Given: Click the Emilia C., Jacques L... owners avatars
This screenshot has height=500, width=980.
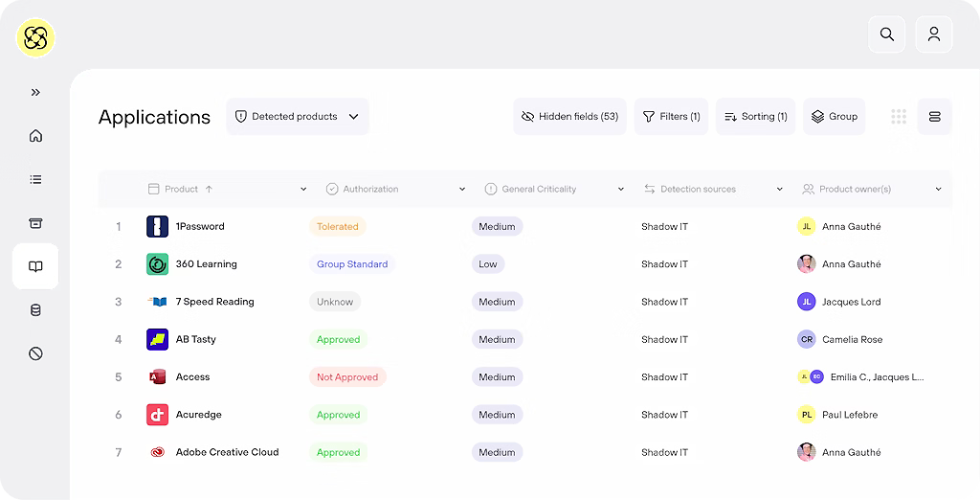Looking at the screenshot, I should click(x=812, y=376).
